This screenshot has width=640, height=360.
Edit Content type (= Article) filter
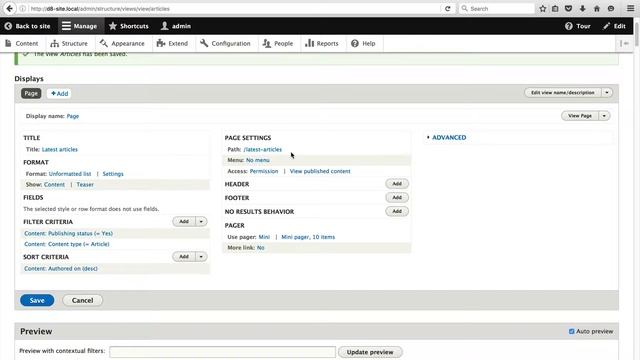67,244
